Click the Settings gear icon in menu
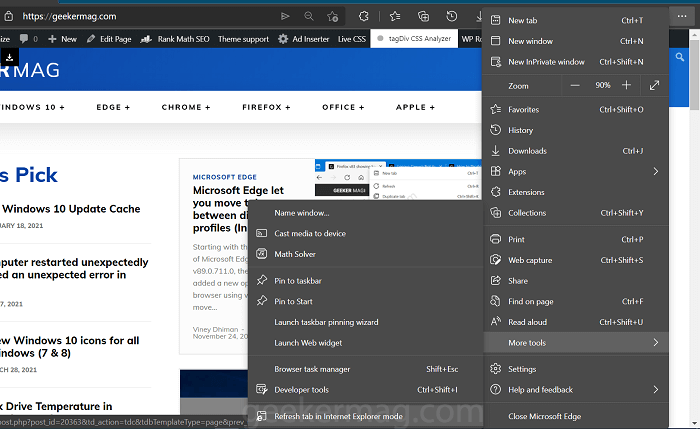 (496, 369)
